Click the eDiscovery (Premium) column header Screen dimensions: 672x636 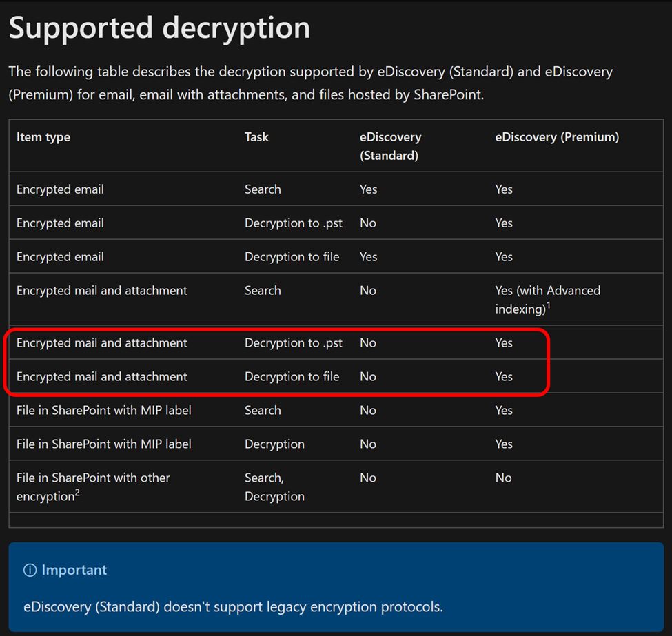pos(557,137)
